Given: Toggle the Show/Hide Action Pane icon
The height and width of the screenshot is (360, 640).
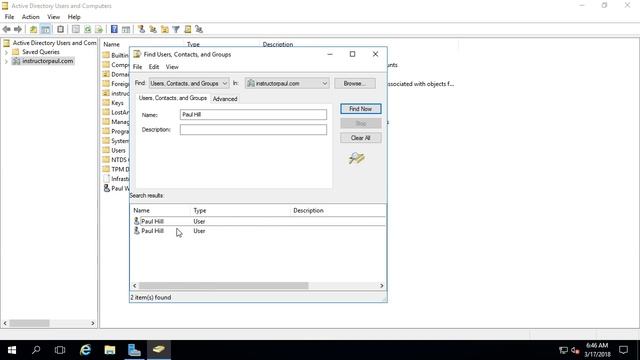Looking at the screenshot, I should (126, 29).
